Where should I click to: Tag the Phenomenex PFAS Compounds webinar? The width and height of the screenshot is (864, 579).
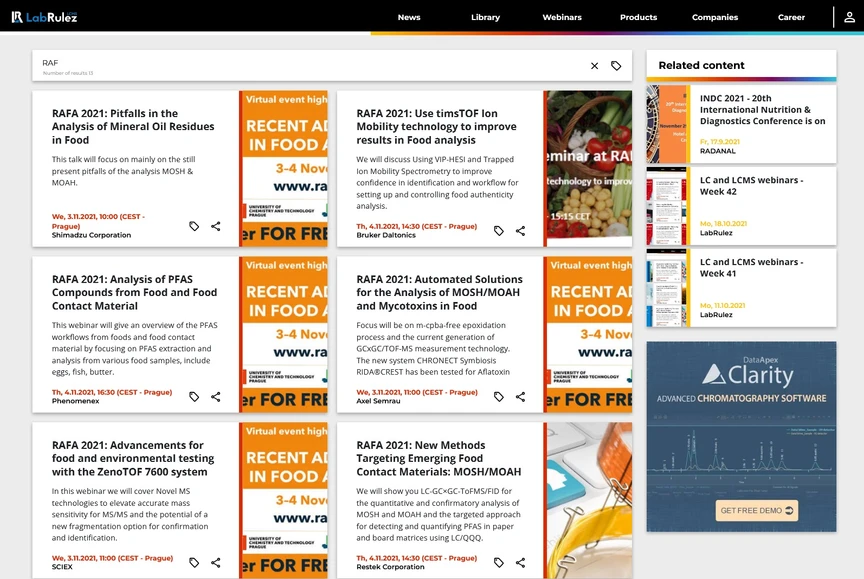click(194, 397)
